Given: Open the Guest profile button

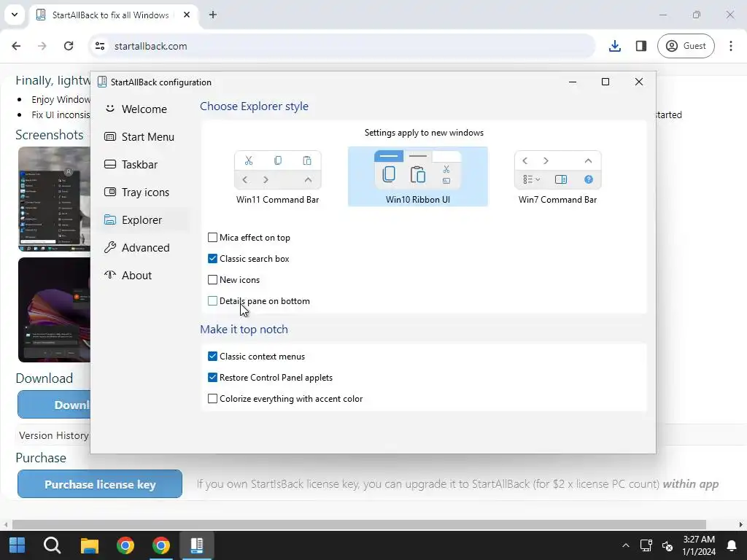Looking at the screenshot, I should 686,46.
